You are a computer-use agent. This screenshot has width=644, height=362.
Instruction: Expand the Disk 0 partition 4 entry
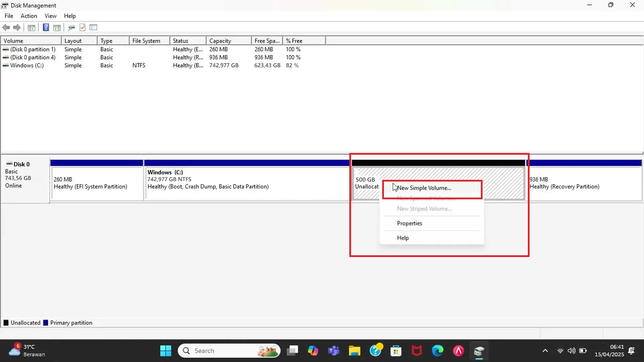(5, 57)
